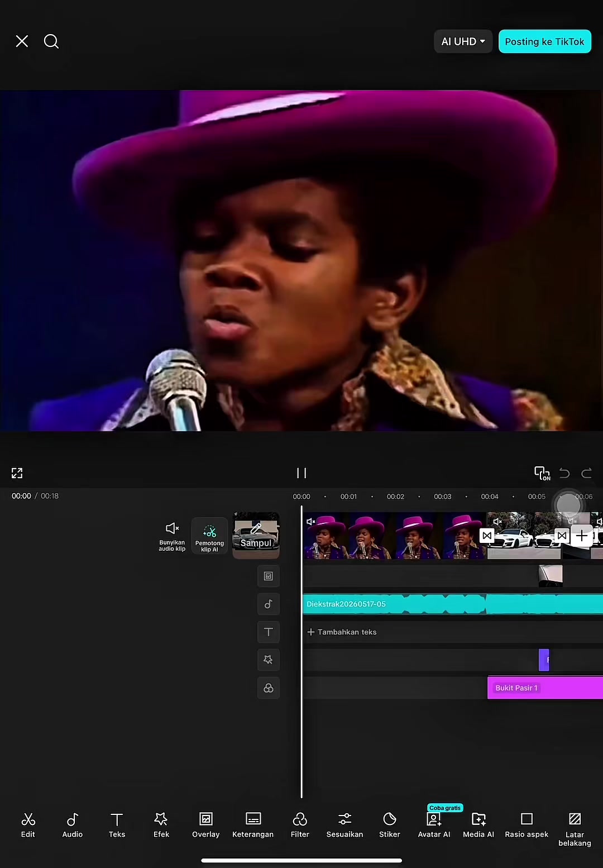The width and height of the screenshot is (603, 868).
Task: Open Pemotong klip AI tool
Action: pos(209,536)
